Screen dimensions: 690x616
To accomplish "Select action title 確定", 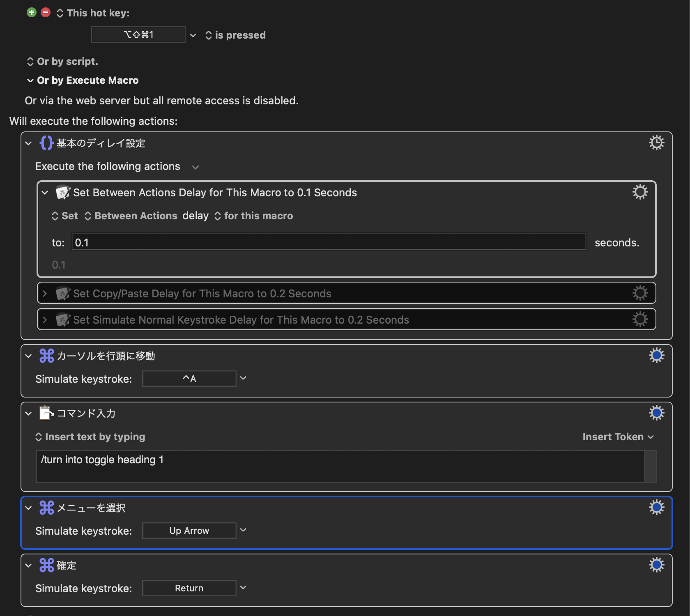I will coord(67,565).
